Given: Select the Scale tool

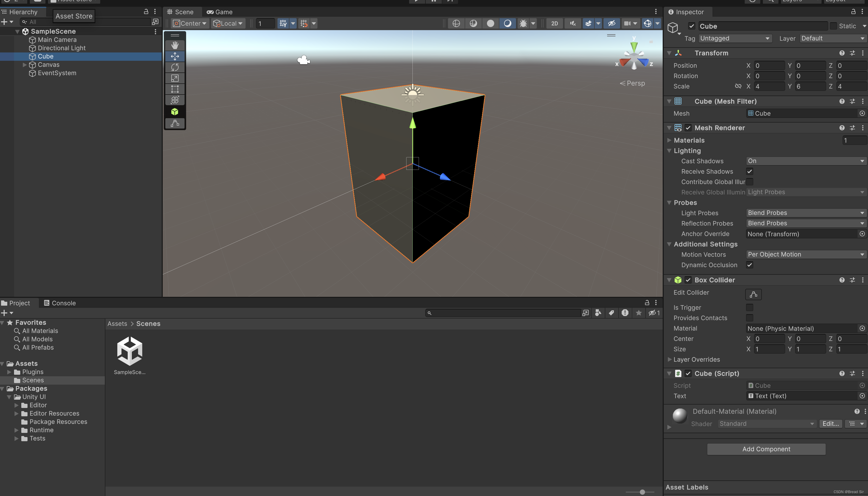Looking at the screenshot, I should click(175, 78).
